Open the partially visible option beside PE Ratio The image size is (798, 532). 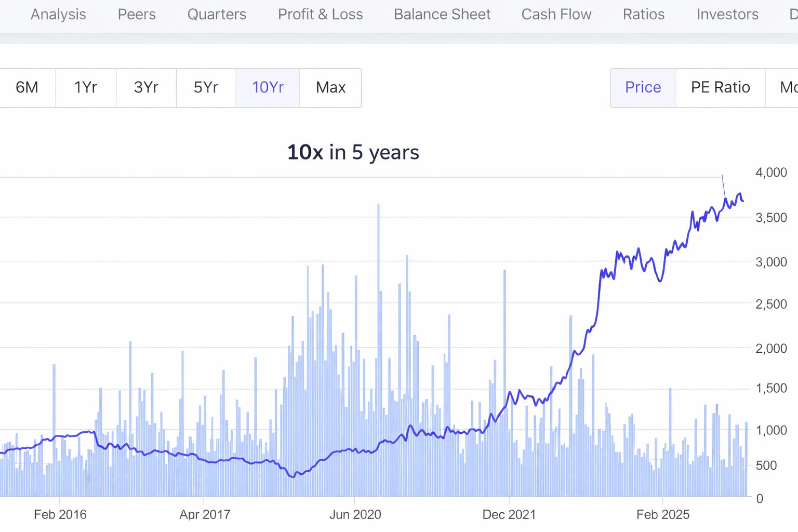click(788, 88)
